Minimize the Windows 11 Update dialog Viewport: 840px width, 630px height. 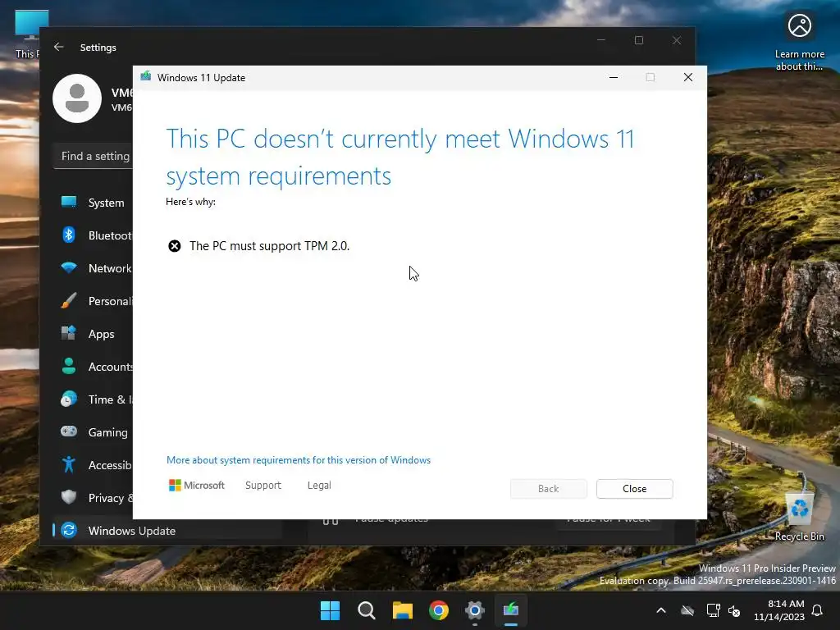614,77
